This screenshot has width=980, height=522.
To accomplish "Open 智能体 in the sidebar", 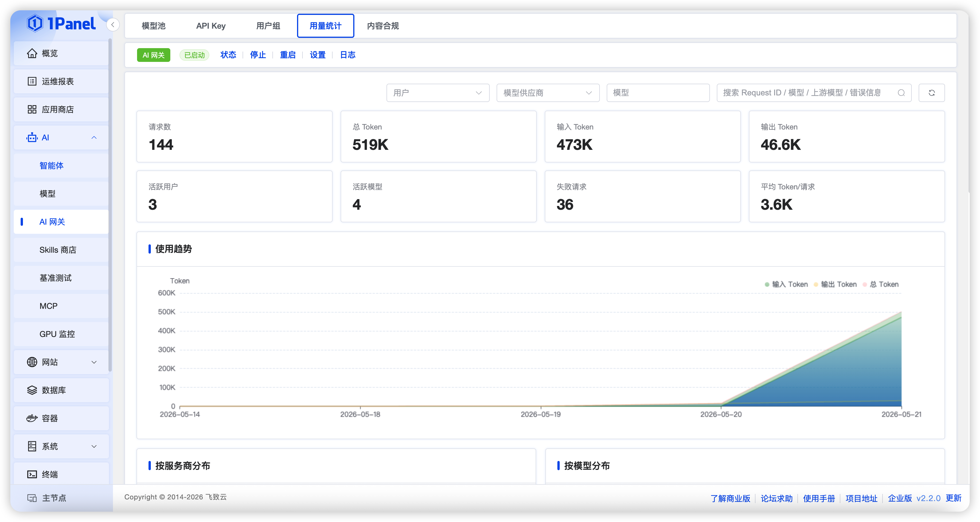I will pyautogui.click(x=61, y=166).
